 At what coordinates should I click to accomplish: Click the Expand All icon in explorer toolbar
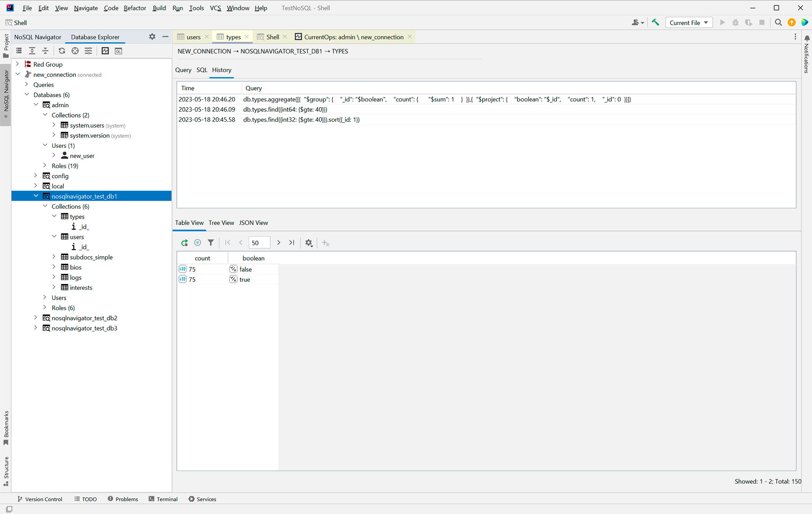(x=32, y=51)
